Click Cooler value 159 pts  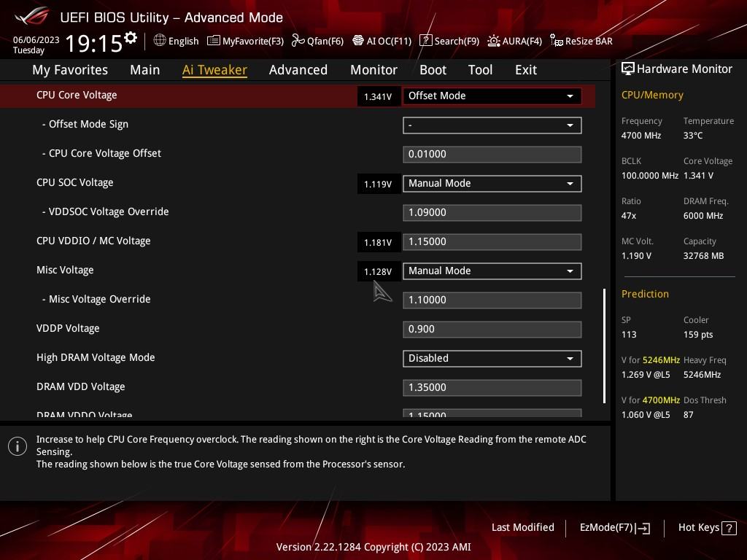tap(698, 335)
